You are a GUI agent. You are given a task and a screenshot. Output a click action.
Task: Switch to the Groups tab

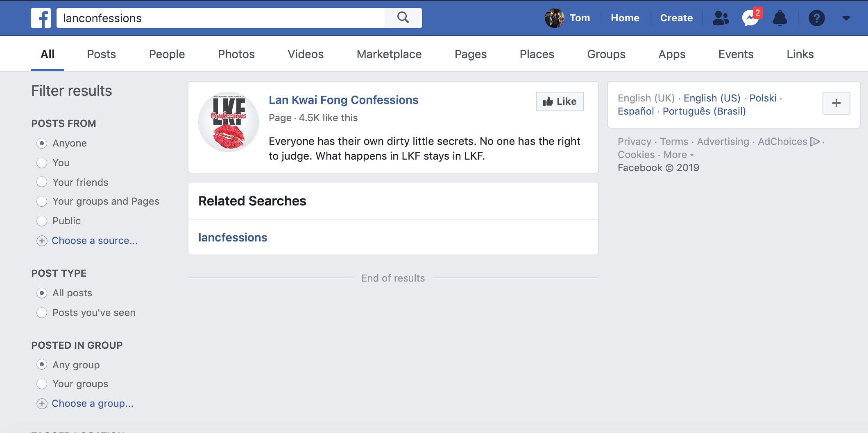click(606, 54)
